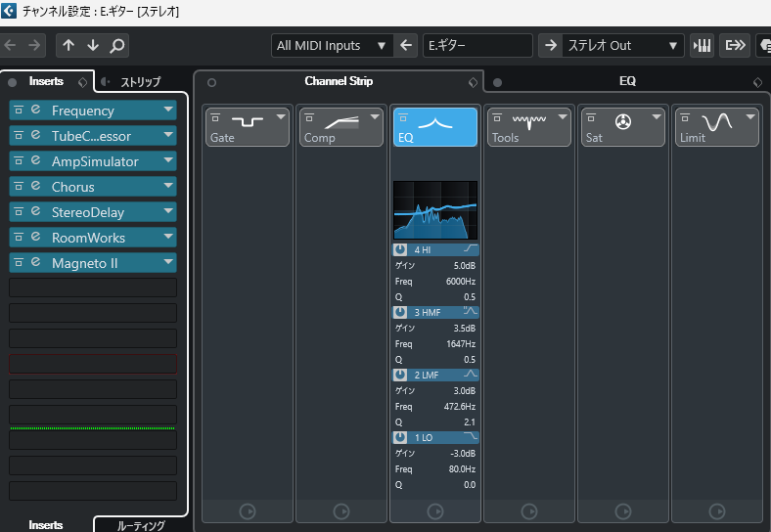Open the RoomWorks insert dropdown arrow
The height and width of the screenshot is (532, 771).
click(x=168, y=237)
